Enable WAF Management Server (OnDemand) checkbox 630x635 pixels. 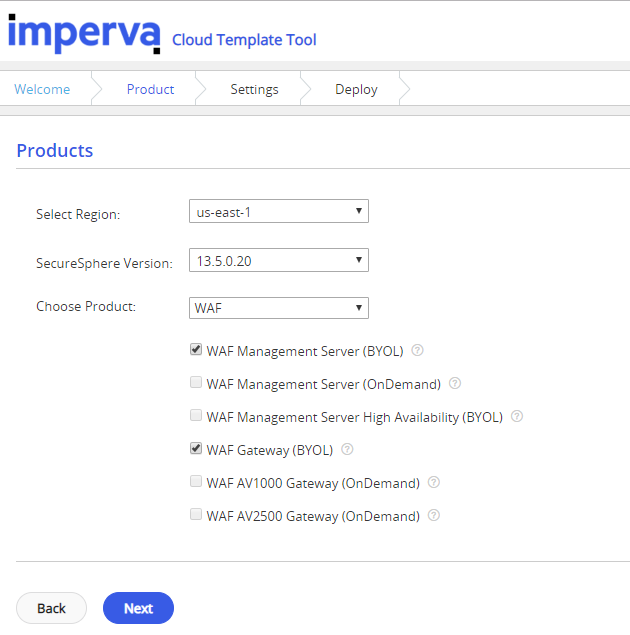point(196,382)
